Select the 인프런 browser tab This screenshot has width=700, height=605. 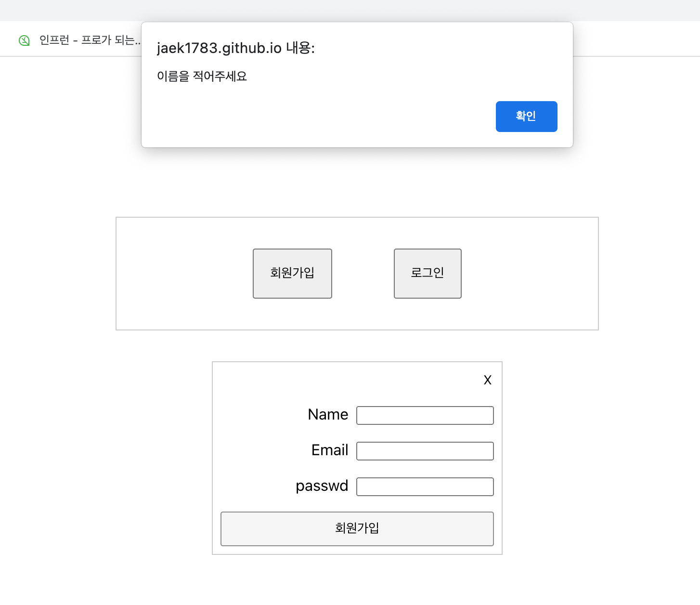87,40
